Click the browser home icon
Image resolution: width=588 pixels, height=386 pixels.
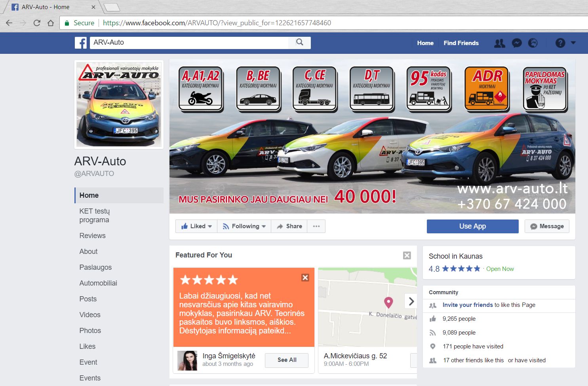(51, 23)
